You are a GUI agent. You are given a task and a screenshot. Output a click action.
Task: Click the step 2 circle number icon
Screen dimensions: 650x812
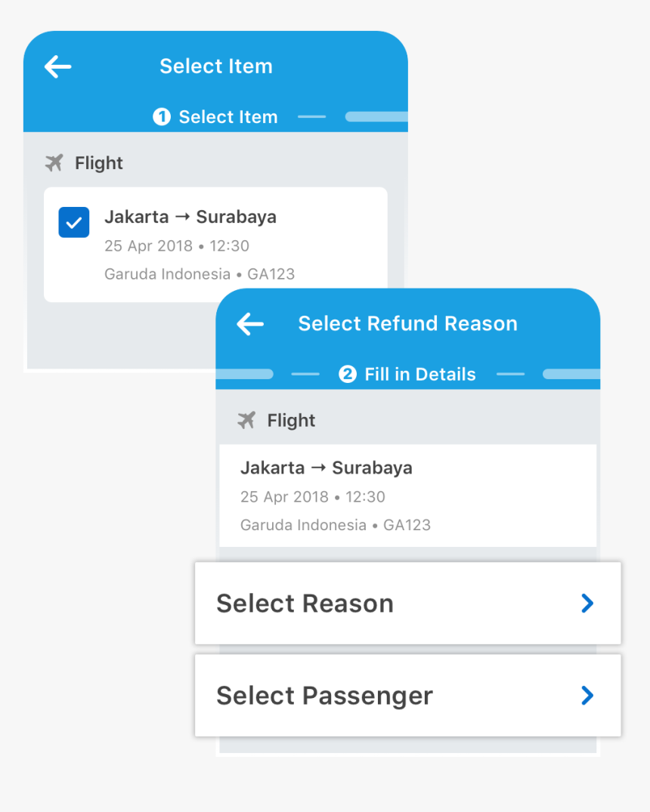(347, 374)
